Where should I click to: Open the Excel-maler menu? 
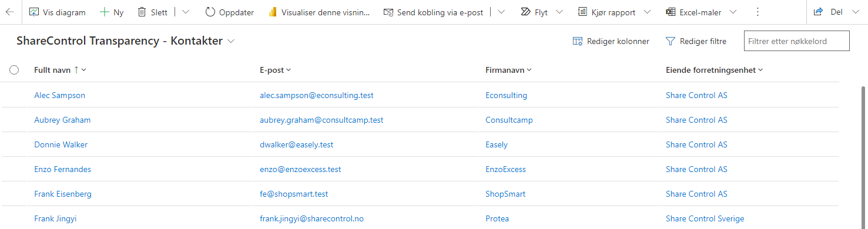(702, 12)
